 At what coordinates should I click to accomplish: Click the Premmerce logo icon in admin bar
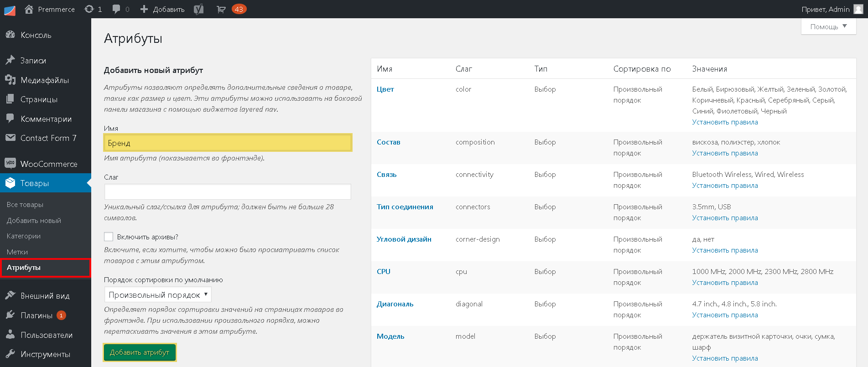10,10
